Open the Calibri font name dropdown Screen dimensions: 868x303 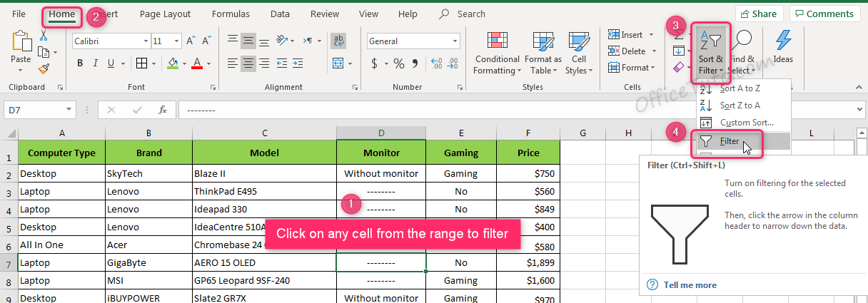pos(145,41)
